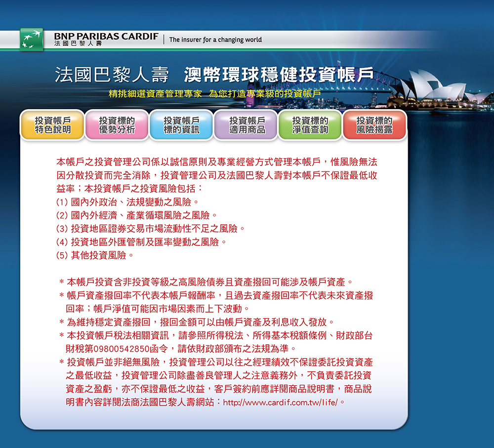Click the note 為維持穩定資產撥回
This screenshot has width=494, height=448.
197,322
